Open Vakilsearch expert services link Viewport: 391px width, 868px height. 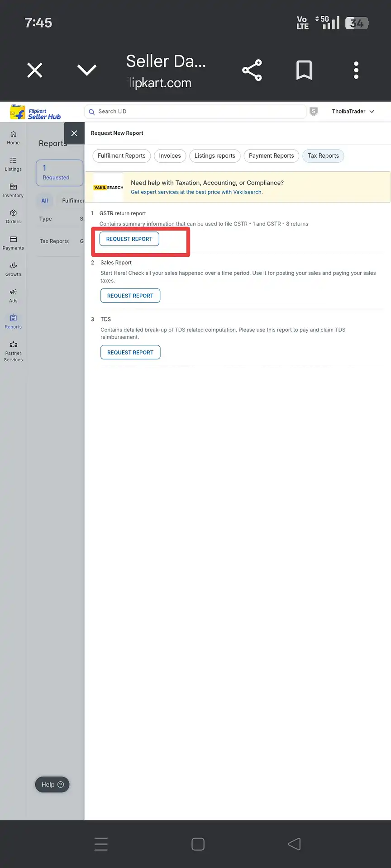pos(197,192)
